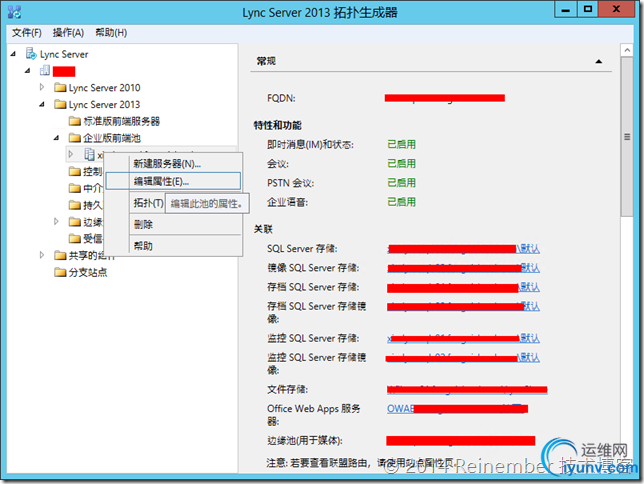Click the 已启用 value beside 会议

(x=401, y=164)
